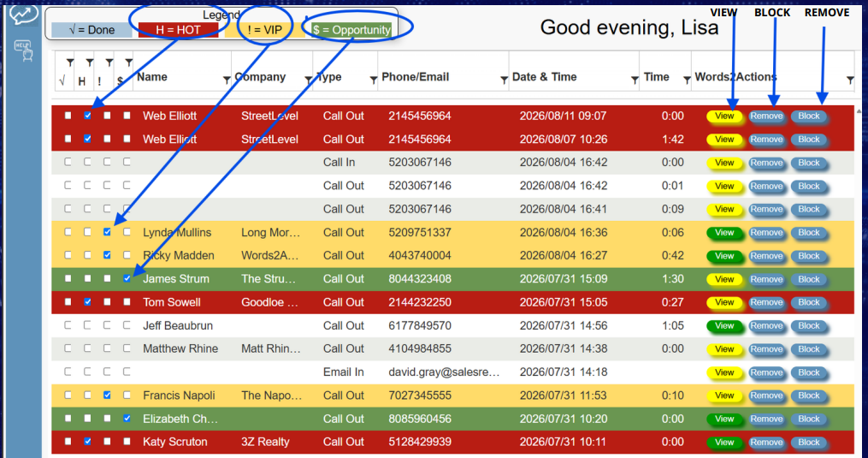Check Opportunity box for Matthew Rhine
Screen dimensions: 868x458
tap(127, 348)
